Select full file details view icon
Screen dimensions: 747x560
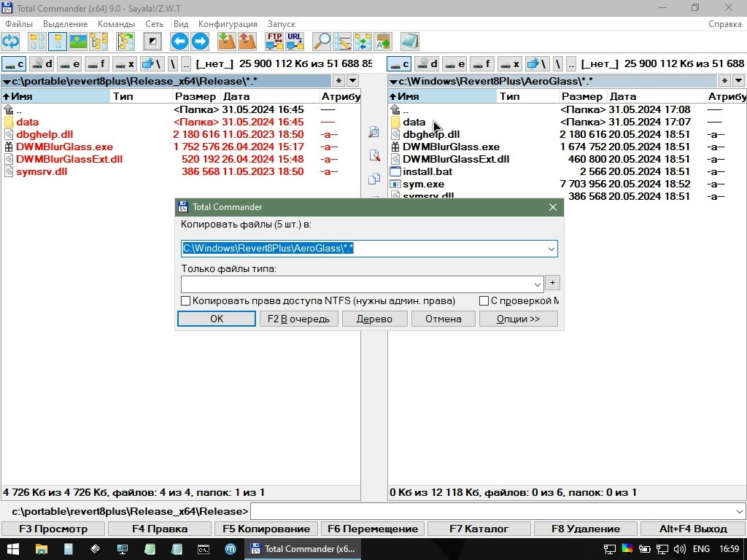pos(58,42)
